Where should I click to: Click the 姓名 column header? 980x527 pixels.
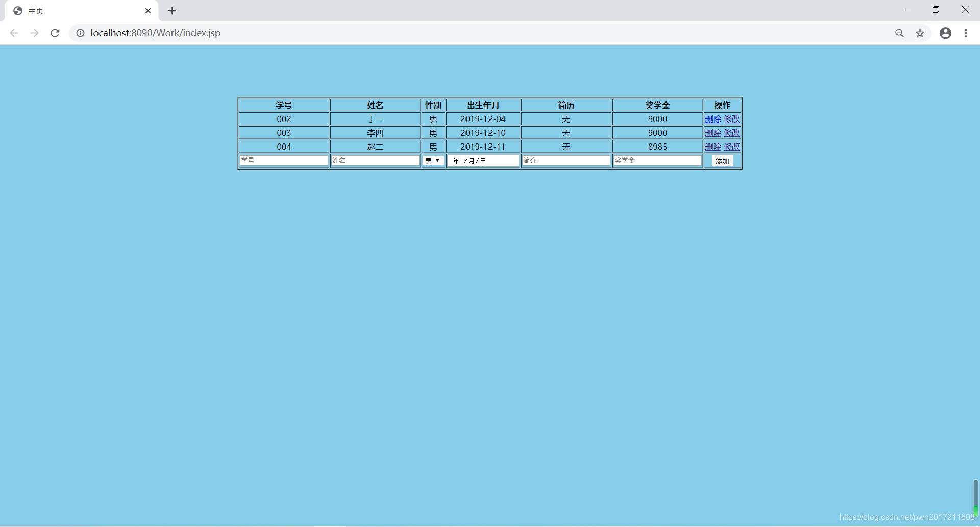tap(375, 105)
